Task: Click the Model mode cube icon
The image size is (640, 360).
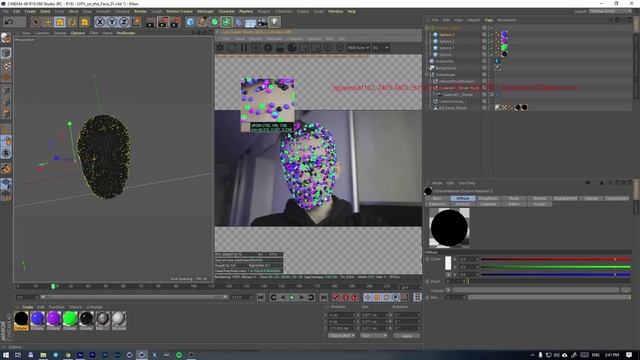Action: (x=6, y=53)
